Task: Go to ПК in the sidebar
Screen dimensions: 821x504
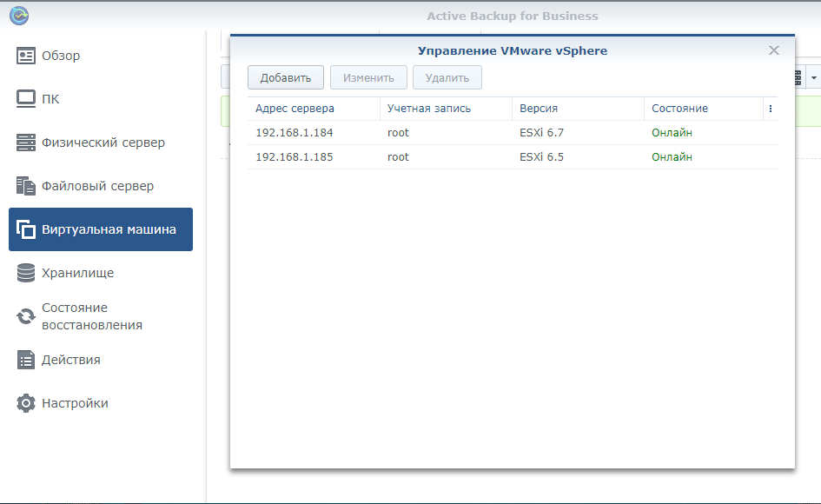Action: pos(50,99)
